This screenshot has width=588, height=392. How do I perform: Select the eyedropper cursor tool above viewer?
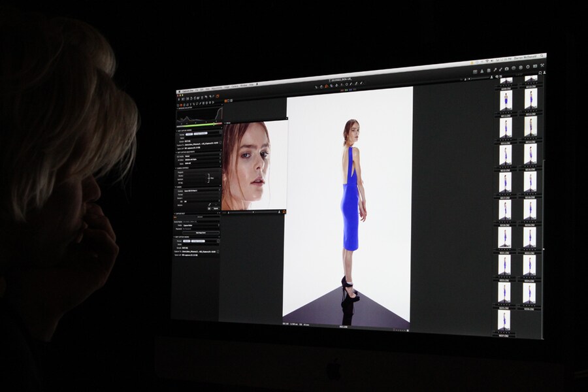coord(351,84)
